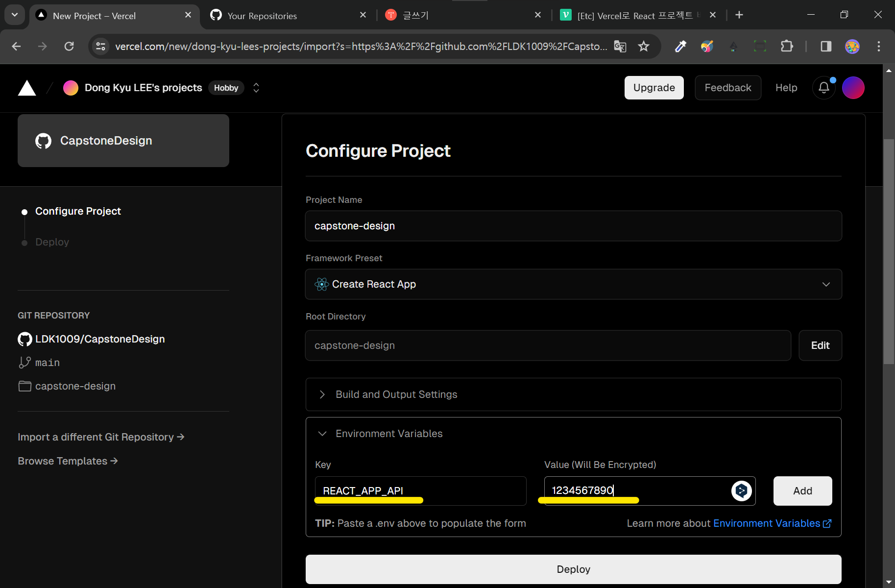Open the tab search dropdown arrow
This screenshot has width=895, height=588.
15,15
